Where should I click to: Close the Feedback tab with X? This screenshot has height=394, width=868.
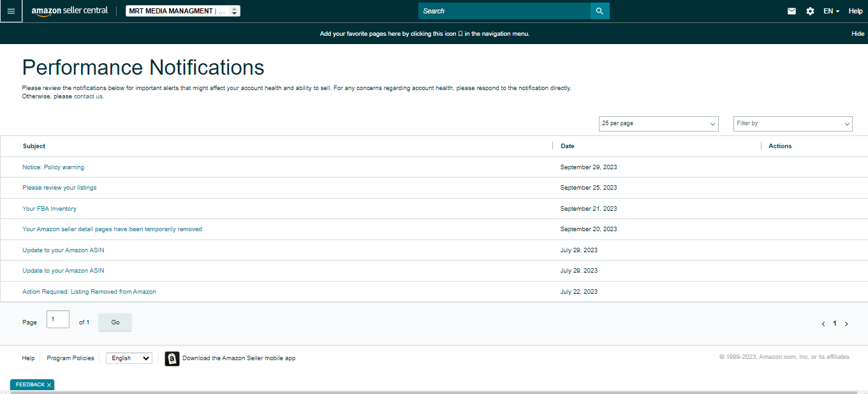pos(49,385)
